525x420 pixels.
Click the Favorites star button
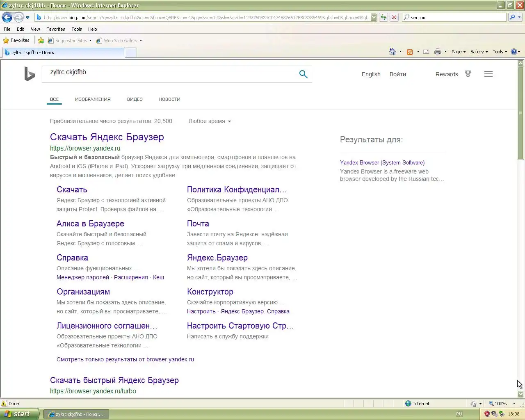point(16,40)
